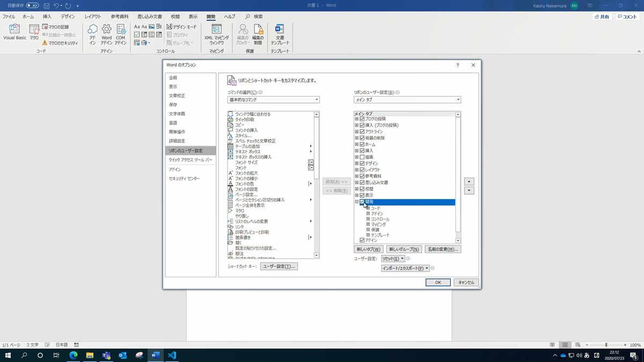Click 名前の変更 button
Image resolution: width=644 pixels, height=362 pixels.
(443, 249)
